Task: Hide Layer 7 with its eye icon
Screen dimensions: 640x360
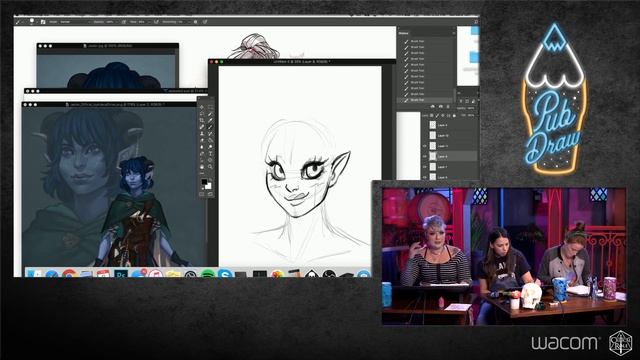Action: [425, 167]
